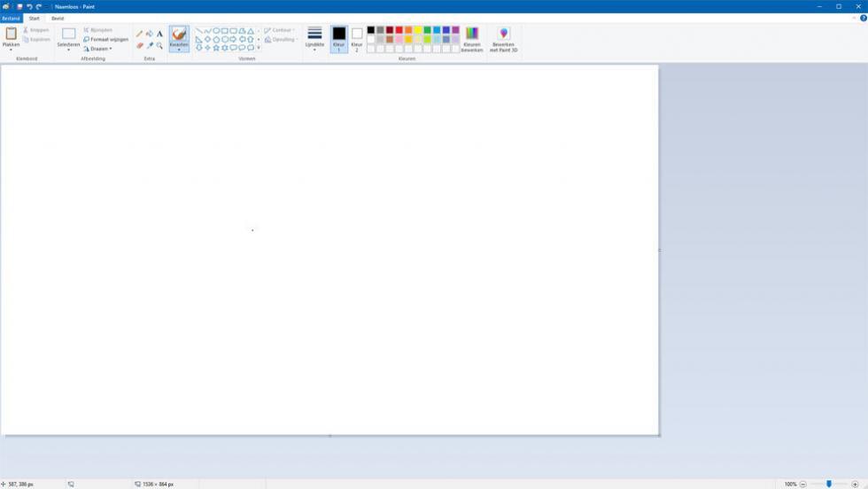This screenshot has height=489, width=868.
Task: Click the Knippen cut button
Action: (x=36, y=30)
